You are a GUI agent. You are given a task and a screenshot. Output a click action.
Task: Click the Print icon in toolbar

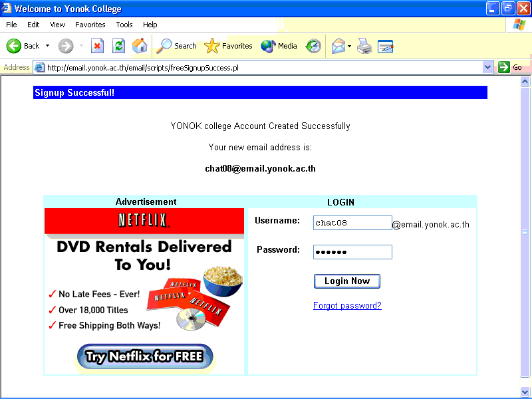click(364, 46)
